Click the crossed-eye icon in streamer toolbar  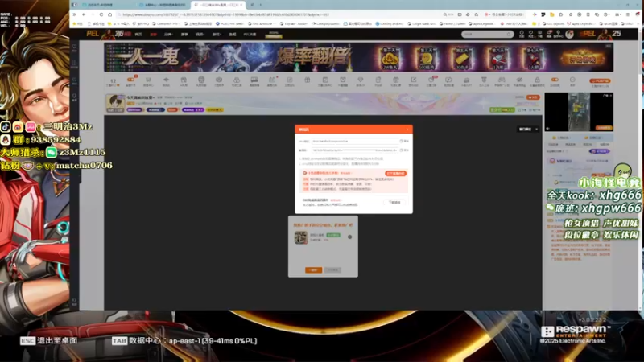(519, 80)
